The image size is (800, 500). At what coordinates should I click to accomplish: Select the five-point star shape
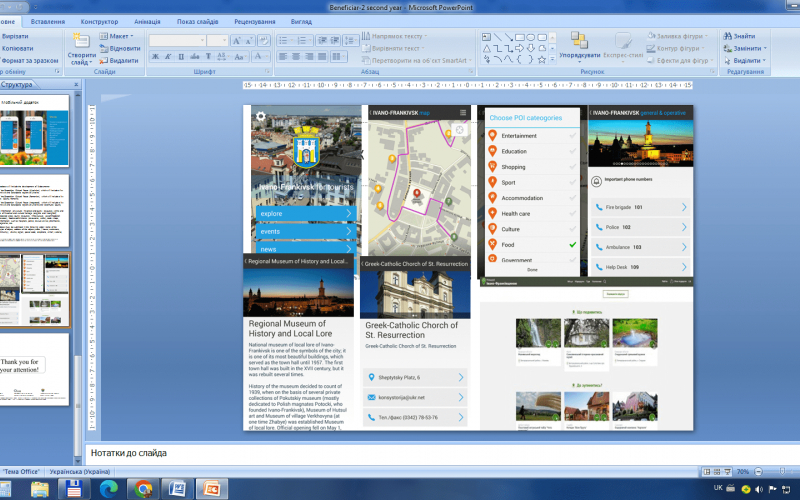[542, 60]
